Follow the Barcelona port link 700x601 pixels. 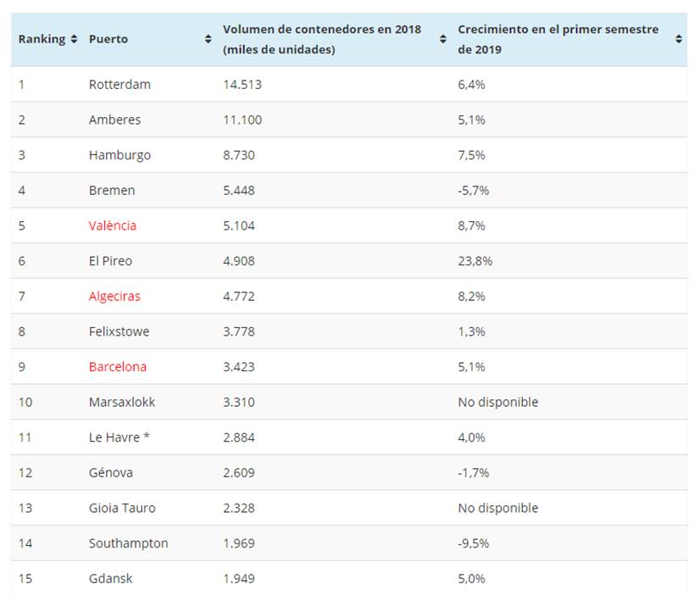(118, 367)
